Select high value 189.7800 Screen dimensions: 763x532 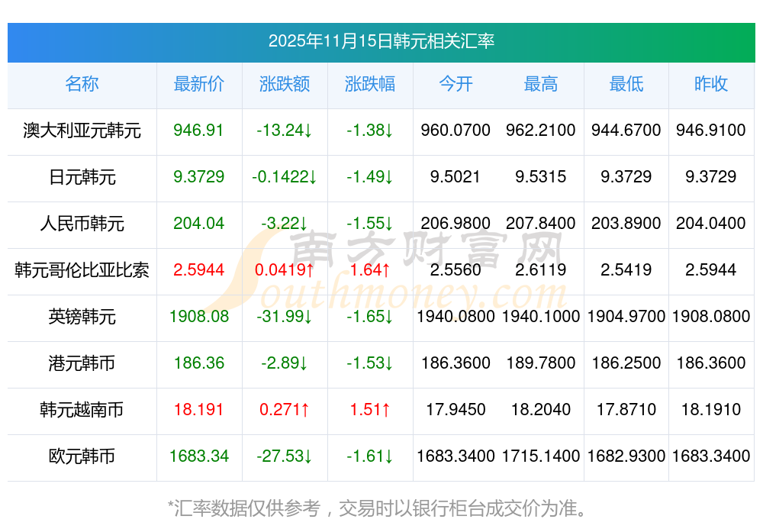541,363
